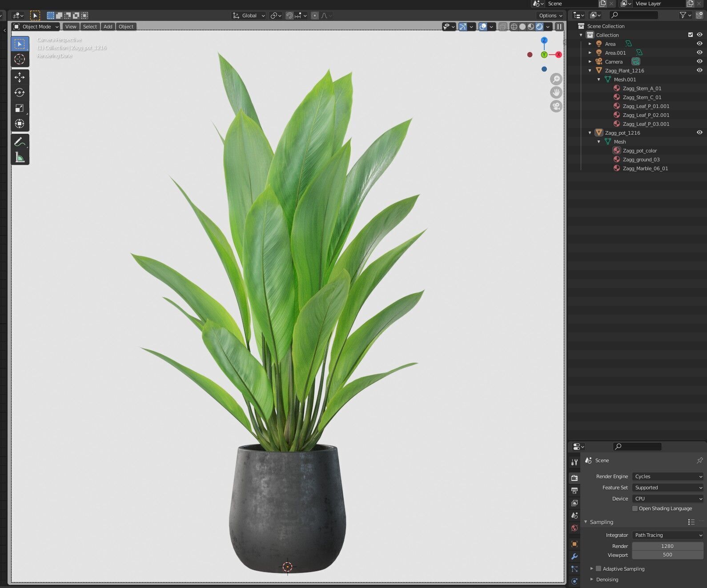Switch to rendered viewport shading
707x588 pixels.
[x=539, y=27]
